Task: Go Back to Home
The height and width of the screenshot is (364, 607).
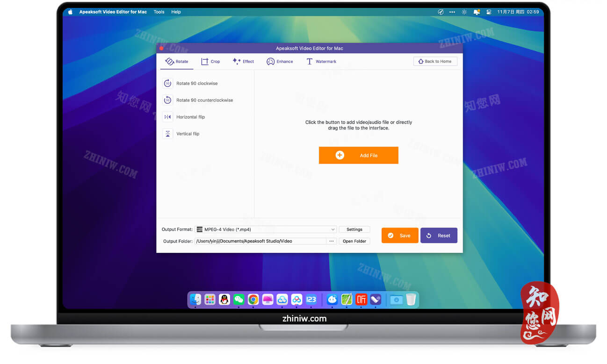Action: coord(435,61)
